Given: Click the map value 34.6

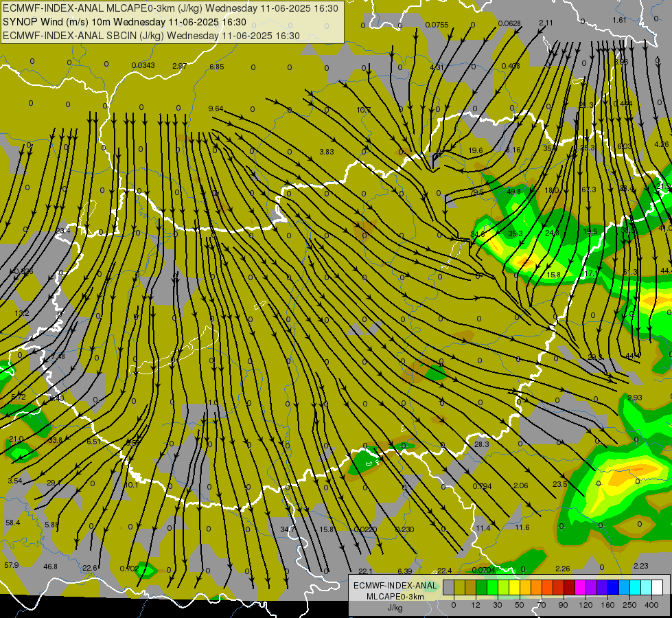Looking at the screenshot, I should tap(478, 234).
